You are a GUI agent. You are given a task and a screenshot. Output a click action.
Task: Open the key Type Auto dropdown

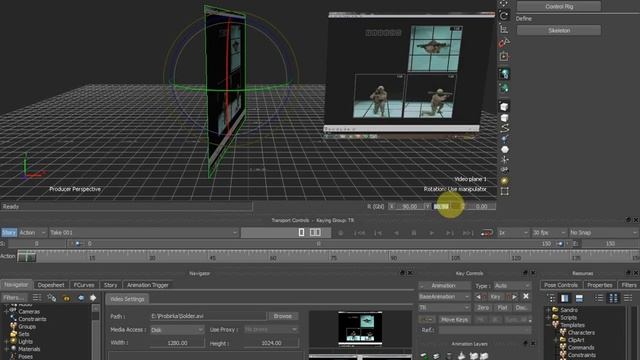click(512, 286)
